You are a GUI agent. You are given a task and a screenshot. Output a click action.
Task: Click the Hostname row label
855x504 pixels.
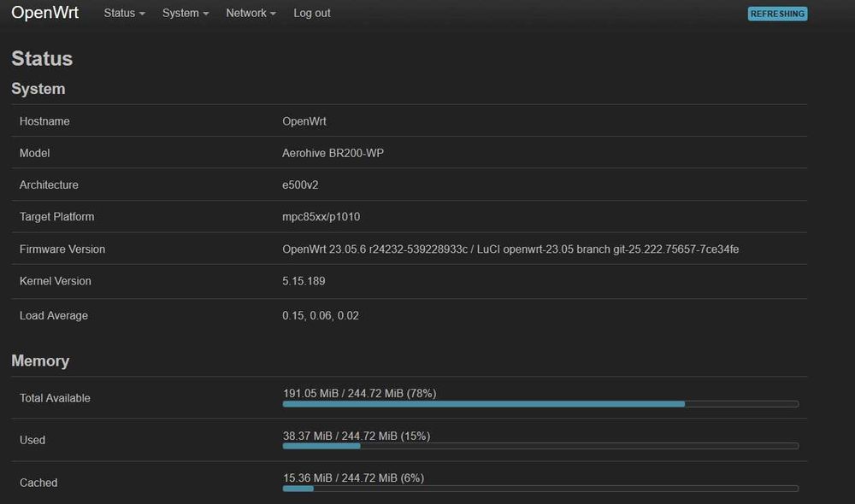[44, 121]
